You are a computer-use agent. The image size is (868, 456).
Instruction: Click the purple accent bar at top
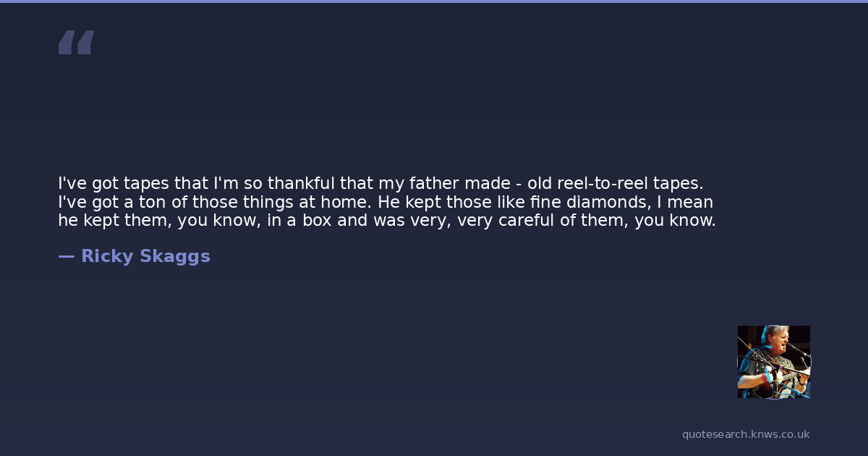pos(434,1)
